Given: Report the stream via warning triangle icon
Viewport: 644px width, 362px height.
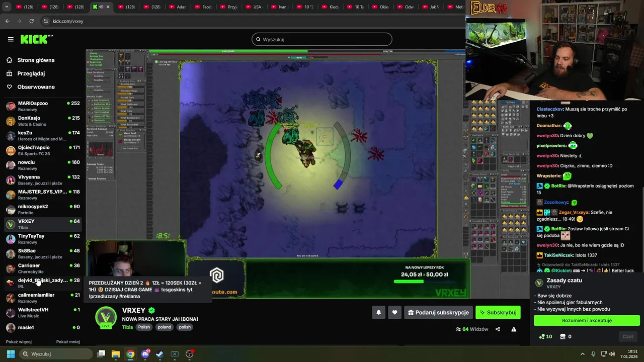Looking at the screenshot, I should pyautogui.click(x=514, y=329).
